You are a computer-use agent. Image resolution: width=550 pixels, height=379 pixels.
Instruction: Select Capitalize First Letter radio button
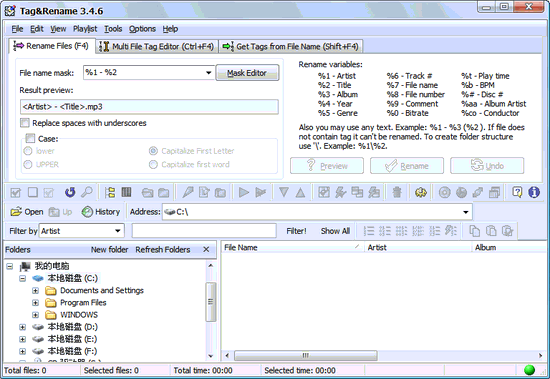[153, 151]
